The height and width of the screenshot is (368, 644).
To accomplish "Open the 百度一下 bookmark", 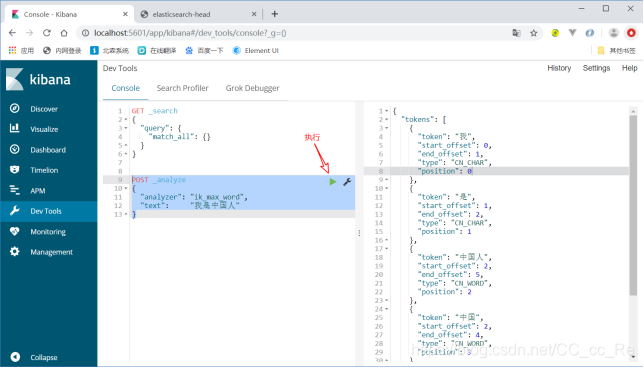I will [x=204, y=51].
